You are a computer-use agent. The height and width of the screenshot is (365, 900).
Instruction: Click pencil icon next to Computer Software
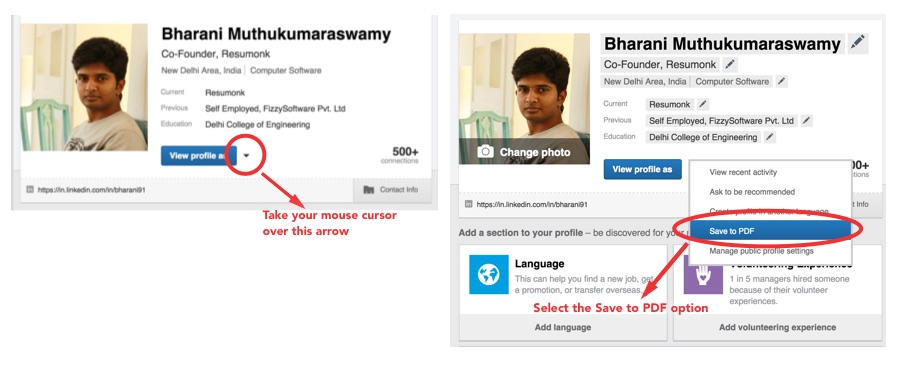[781, 81]
